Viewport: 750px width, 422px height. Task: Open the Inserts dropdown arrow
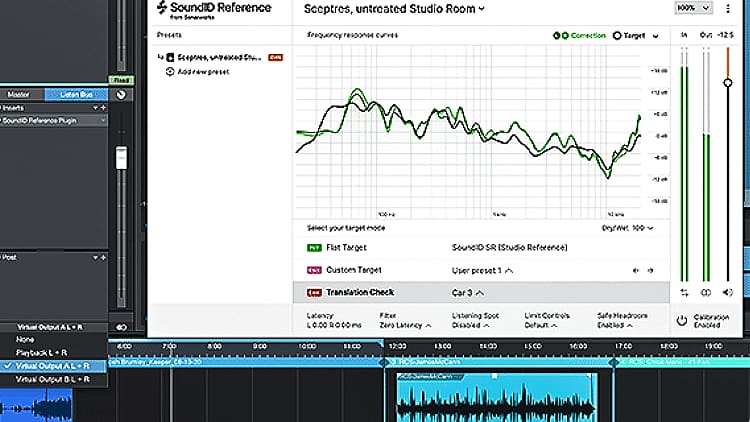95,108
